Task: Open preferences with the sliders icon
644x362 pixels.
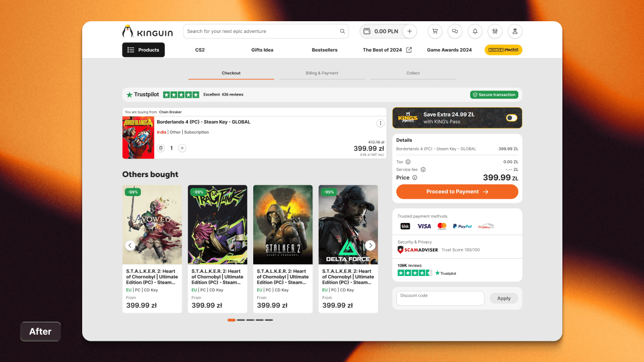Action: coord(495,31)
